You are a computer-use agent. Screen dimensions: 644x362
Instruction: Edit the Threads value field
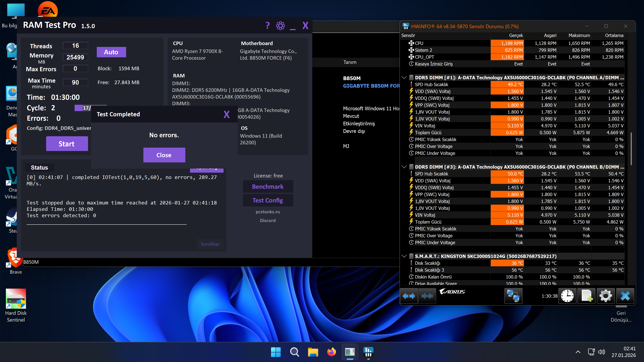[x=75, y=45]
